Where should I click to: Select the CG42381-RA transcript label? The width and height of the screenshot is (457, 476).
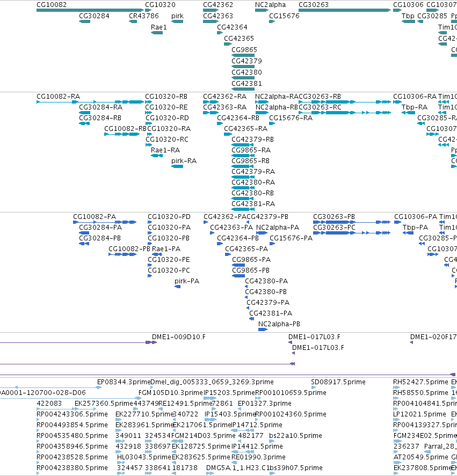click(x=253, y=204)
